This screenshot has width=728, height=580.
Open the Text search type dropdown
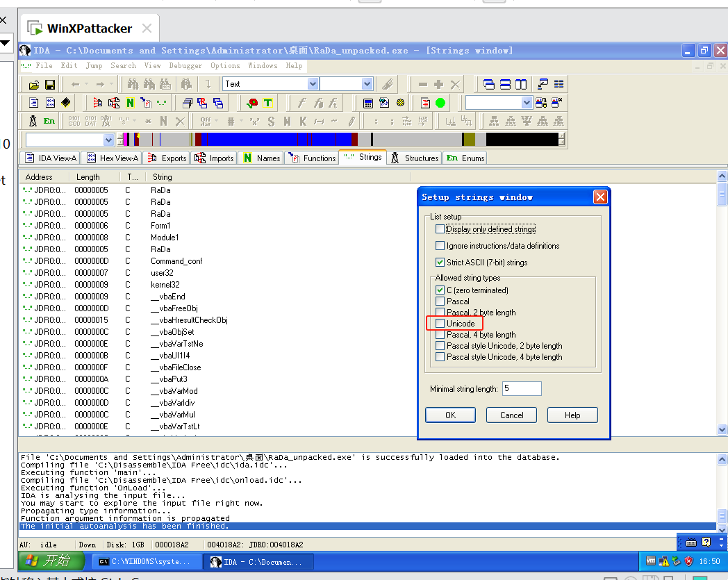pos(313,84)
